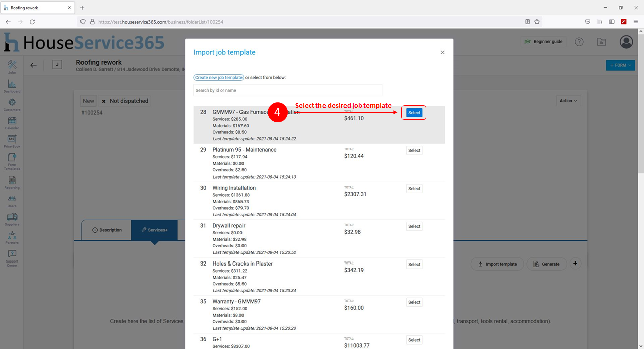Click the Import template button
This screenshot has height=349, width=644.
[497, 264]
